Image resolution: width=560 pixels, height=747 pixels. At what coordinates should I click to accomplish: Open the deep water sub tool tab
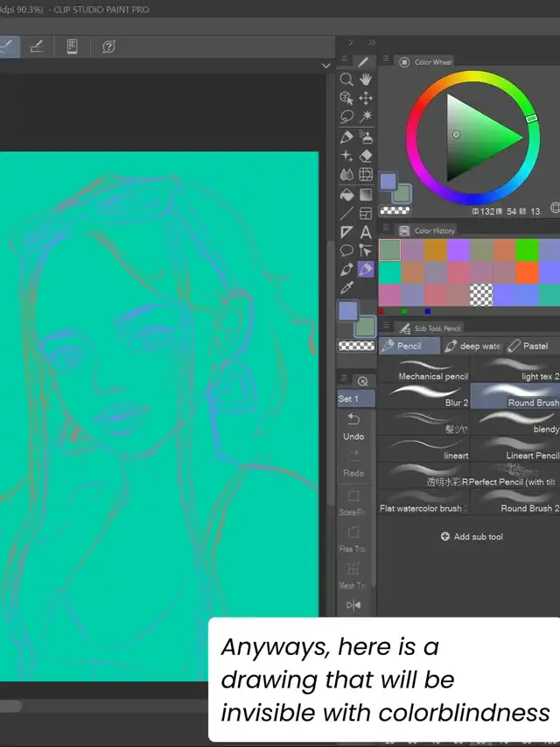pyautogui.click(x=473, y=346)
